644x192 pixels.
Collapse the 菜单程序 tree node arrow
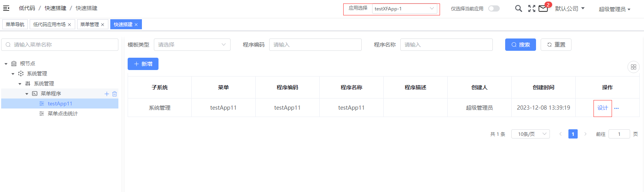(x=27, y=93)
